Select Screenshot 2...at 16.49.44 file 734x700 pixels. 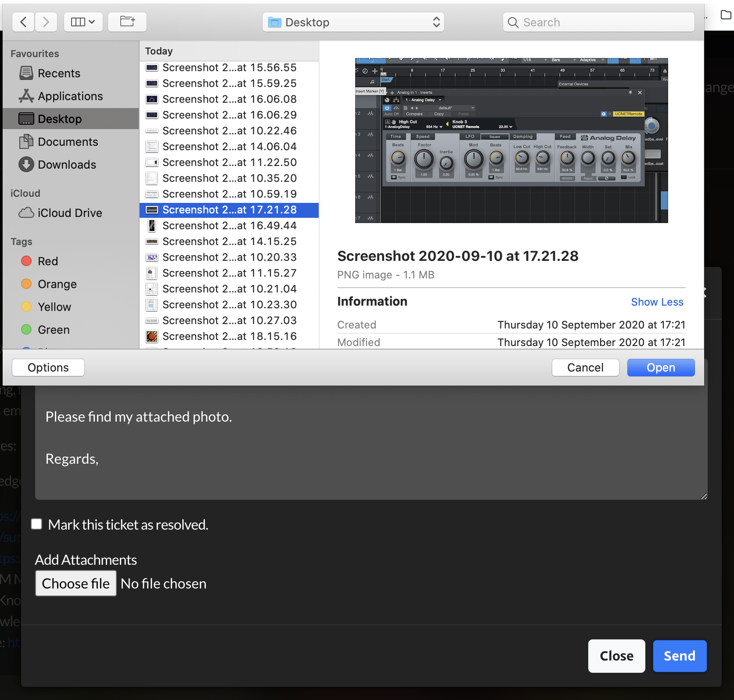click(229, 226)
